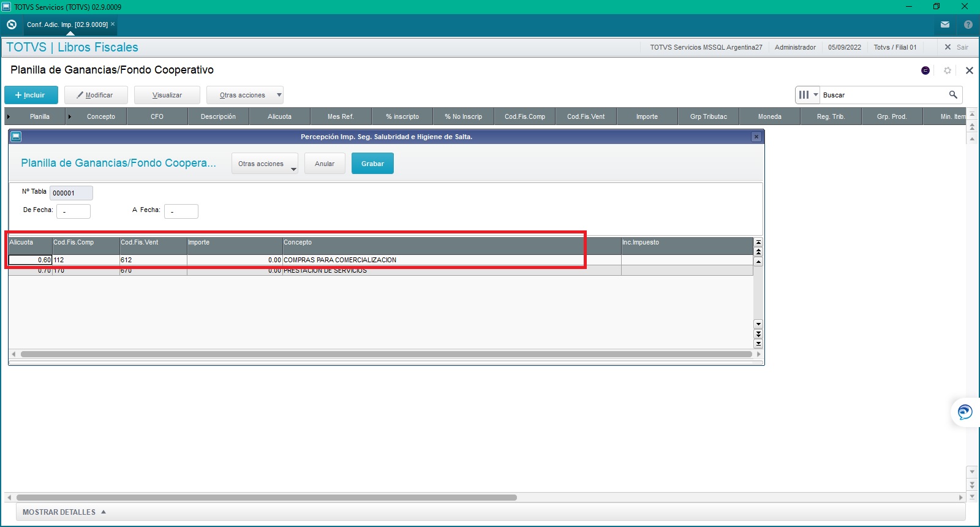Click the % No Inscrip column header
Image resolution: width=980 pixels, height=527 pixels.
tap(464, 116)
